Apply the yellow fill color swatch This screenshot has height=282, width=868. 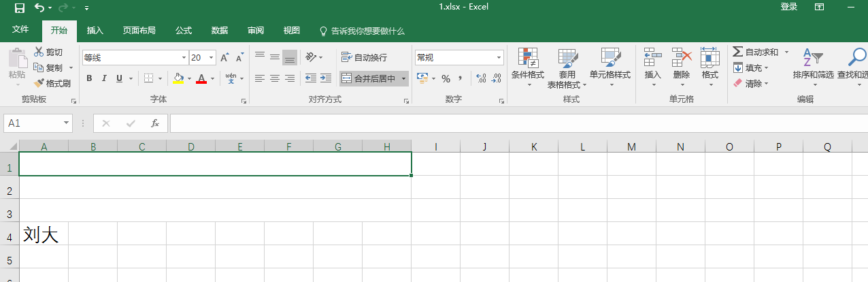point(178,78)
